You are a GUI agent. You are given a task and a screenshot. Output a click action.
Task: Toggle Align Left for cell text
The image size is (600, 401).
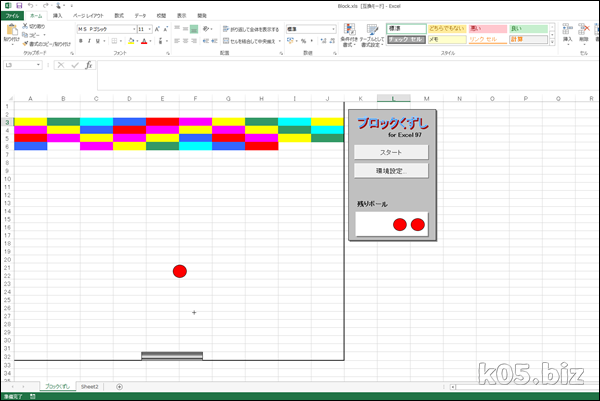[x=177, y=41]
